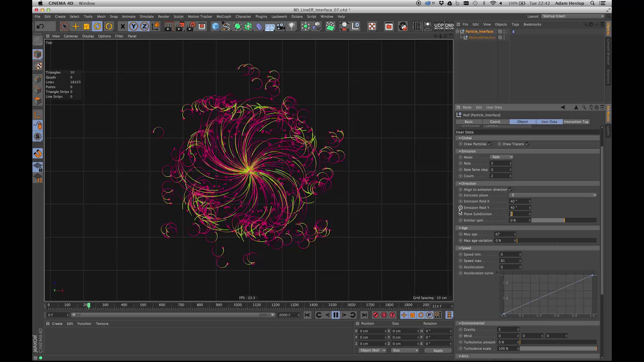644x362 pixels.
Task: Add a Cube primitive
Action: tap(216, 26)
